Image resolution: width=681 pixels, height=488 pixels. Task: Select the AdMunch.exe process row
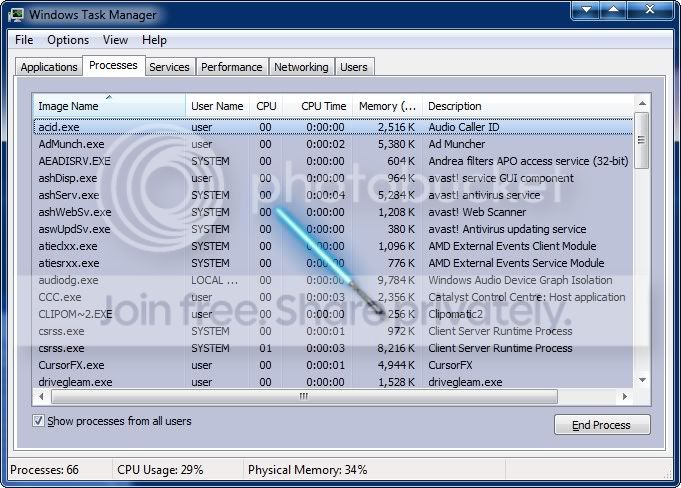(333, 144)
